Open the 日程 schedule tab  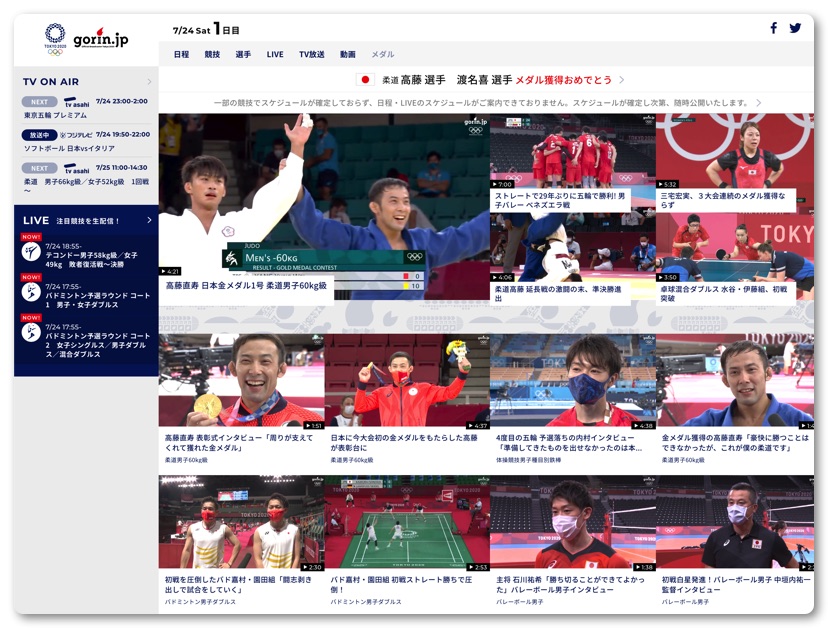[181, 55]
